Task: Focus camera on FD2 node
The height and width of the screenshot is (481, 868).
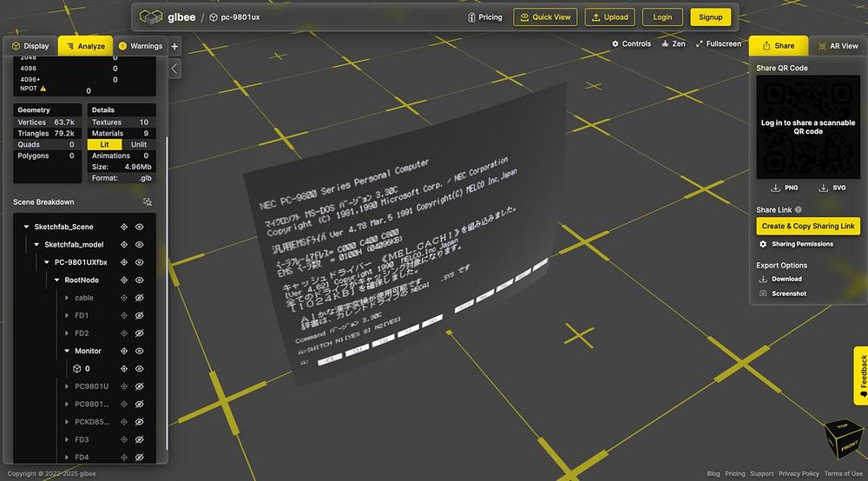Action: point(124,333)
